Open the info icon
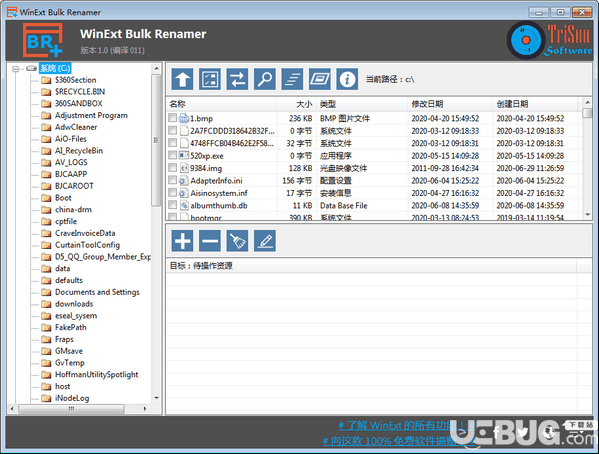 [x=347, y=79]
